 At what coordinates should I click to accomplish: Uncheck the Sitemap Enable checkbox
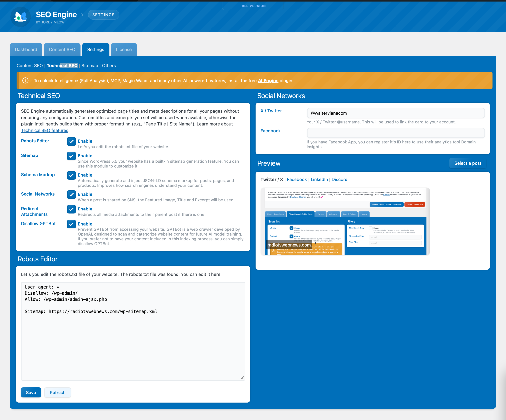point(71,156)
